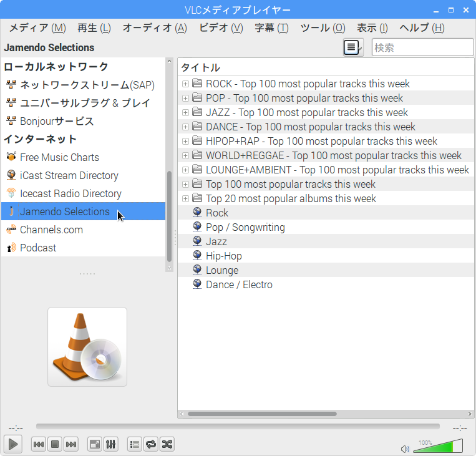The width and height of the screenshot is (476, 456).
Task: Click the Previous track button
Action: (38, 444)
